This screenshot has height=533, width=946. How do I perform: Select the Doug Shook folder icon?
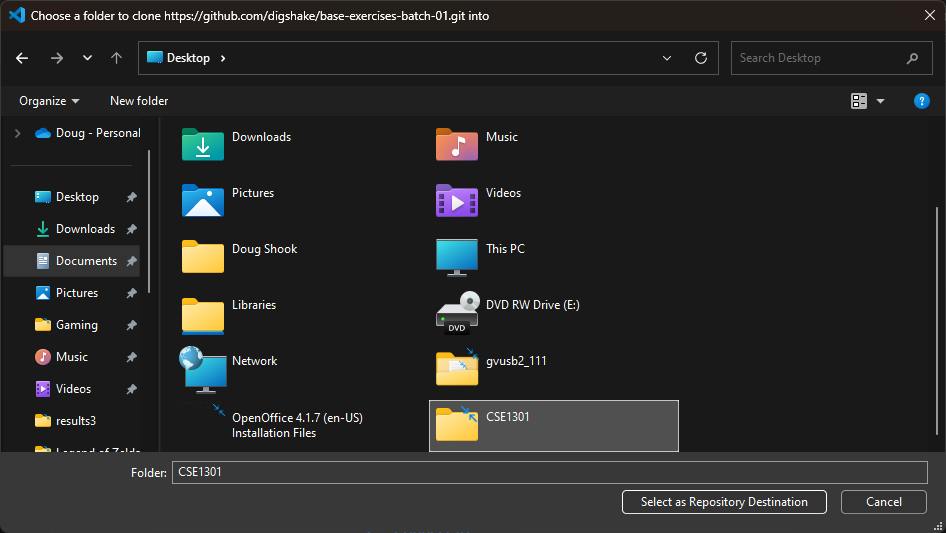click(203, 257)
